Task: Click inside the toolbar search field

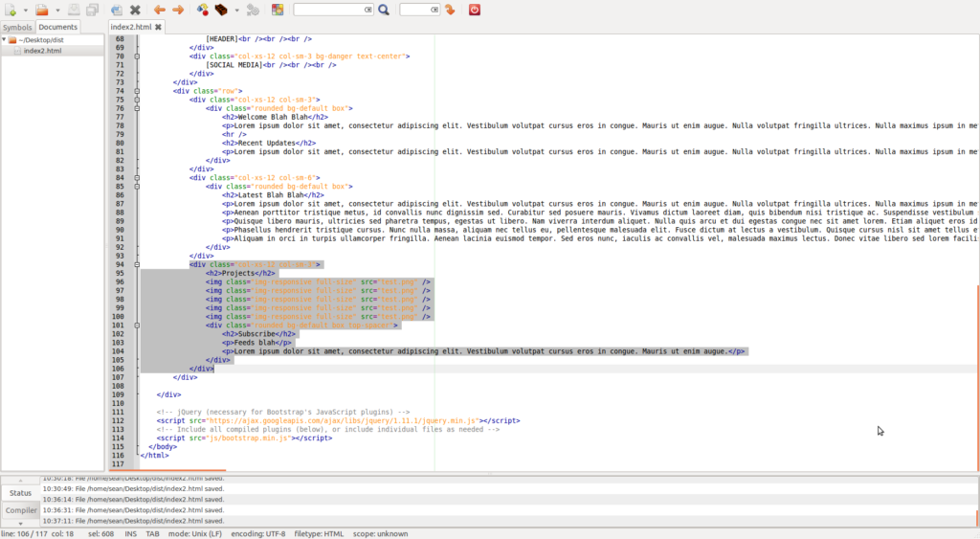Action: coord(329,10)
